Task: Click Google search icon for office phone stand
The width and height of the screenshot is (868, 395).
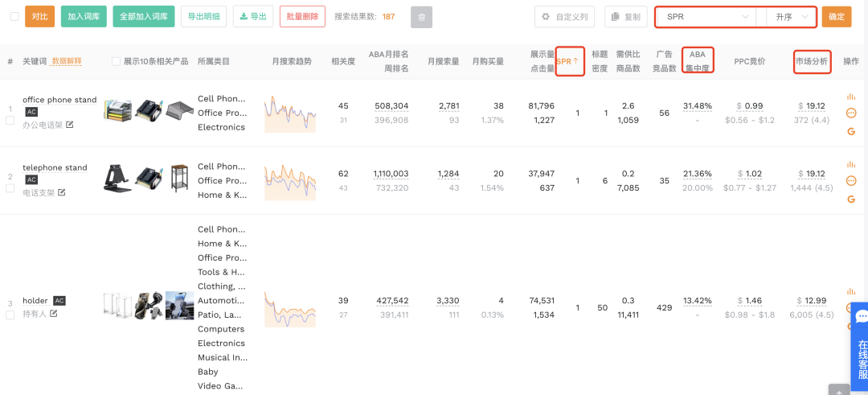Action: 851,131
